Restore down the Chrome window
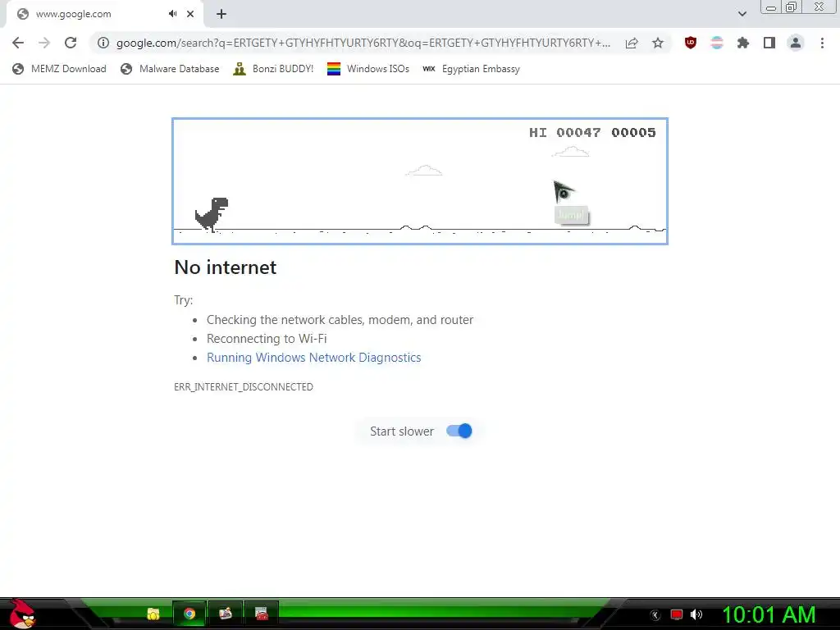This screenshot has height=630, width=840. tap(791, 7)
